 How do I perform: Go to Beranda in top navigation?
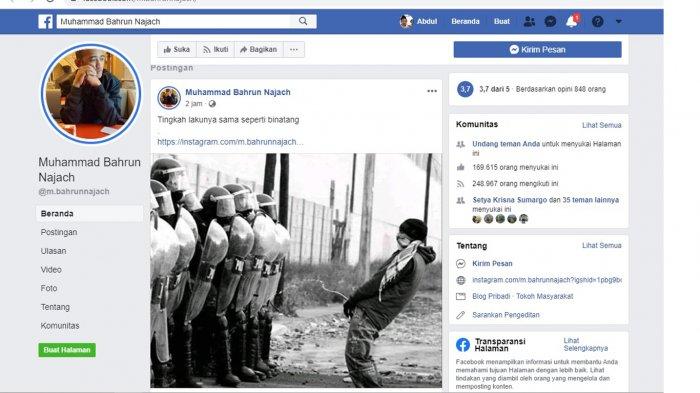tap(465, 21)
